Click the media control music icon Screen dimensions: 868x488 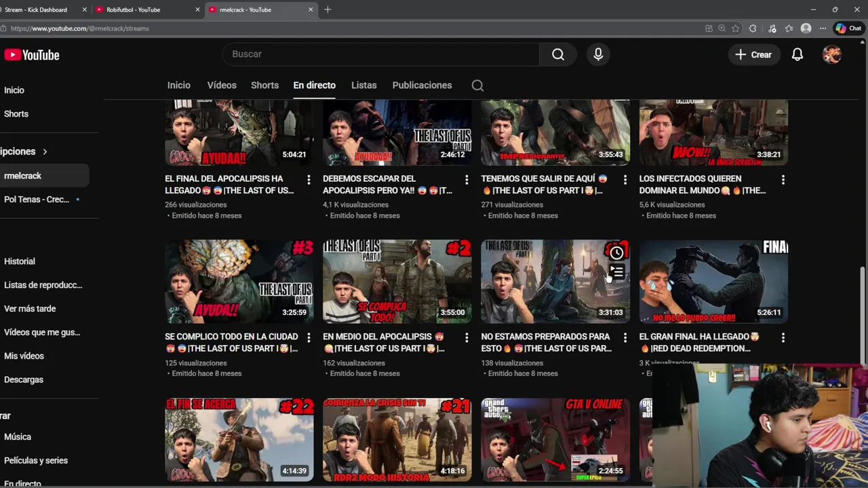click(x=772, y=28)
